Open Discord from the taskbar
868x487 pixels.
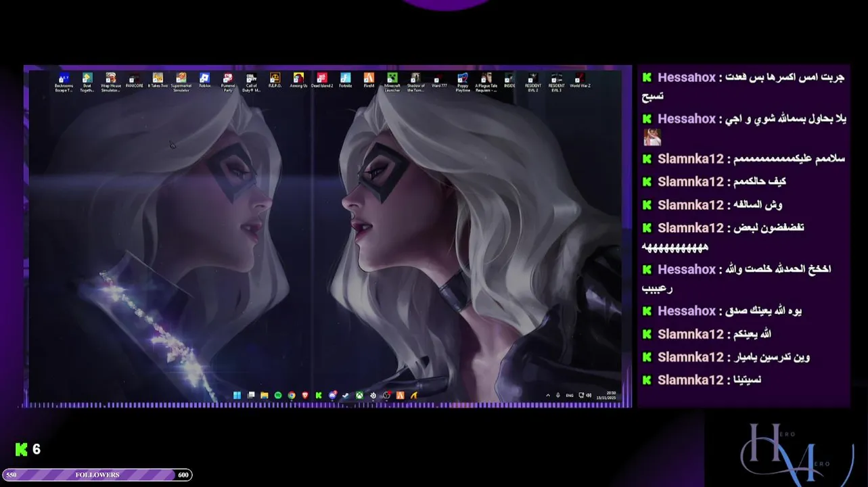click(x=332, y=395)
